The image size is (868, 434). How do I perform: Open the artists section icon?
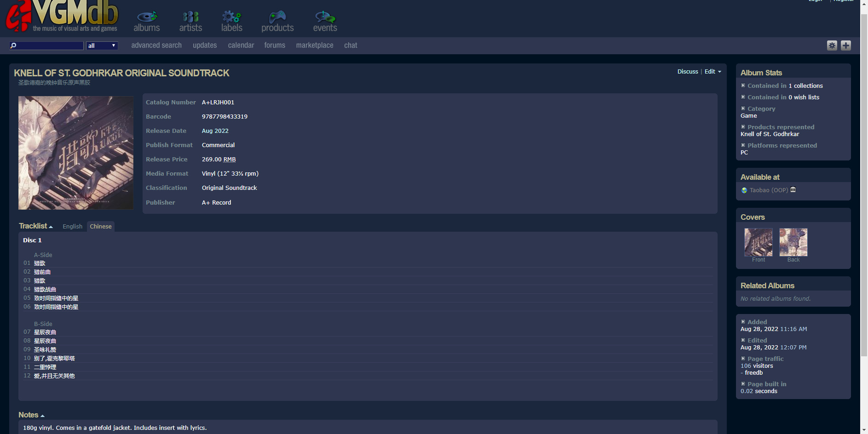pos(190,21)
